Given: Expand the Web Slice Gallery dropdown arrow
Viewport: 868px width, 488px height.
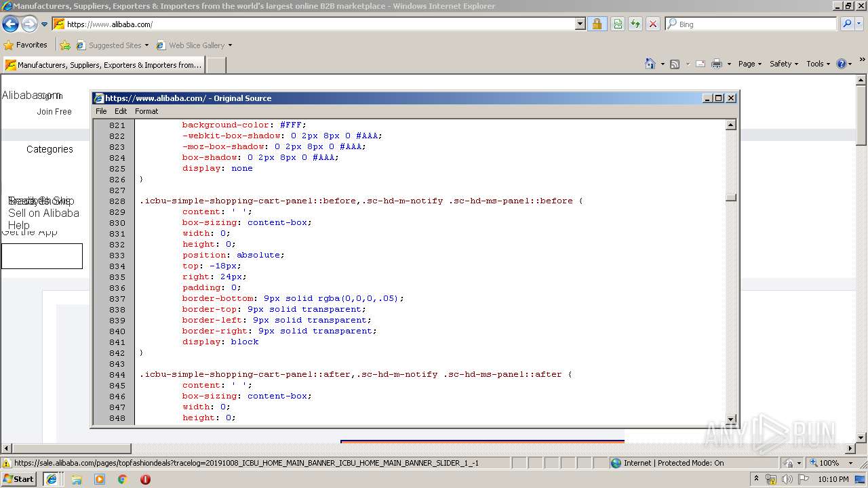Looking at the screenshot, I should (230, 45).
